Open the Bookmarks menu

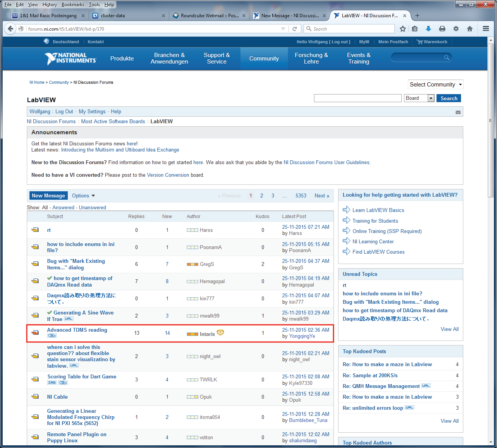click(73, 5)
